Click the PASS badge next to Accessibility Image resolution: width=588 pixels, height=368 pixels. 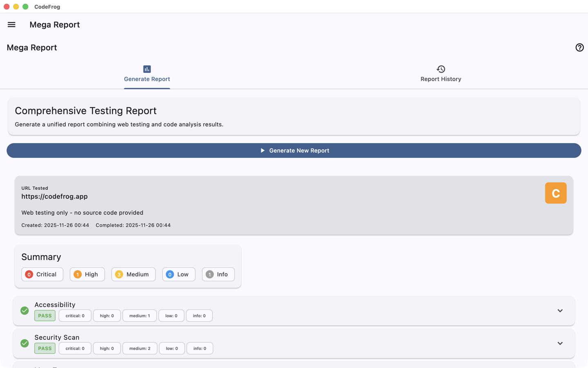point(45,315)
